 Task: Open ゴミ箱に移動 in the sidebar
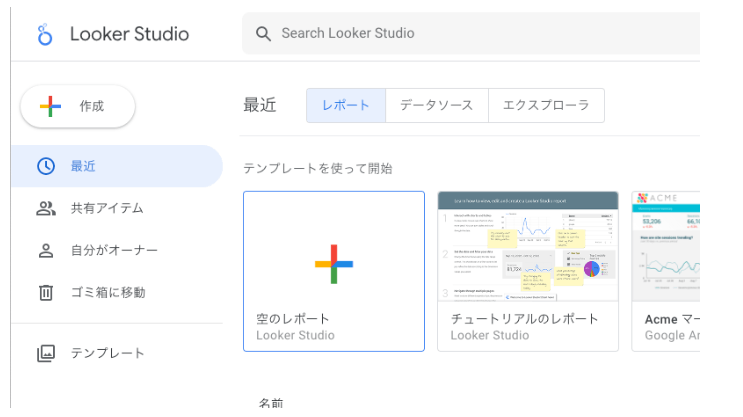(117, 292)
